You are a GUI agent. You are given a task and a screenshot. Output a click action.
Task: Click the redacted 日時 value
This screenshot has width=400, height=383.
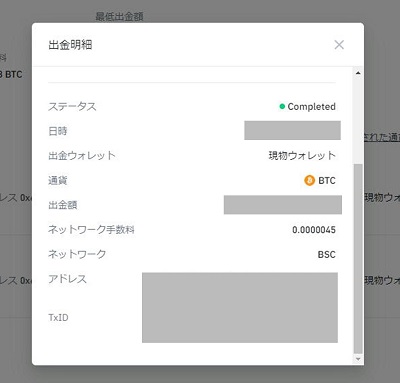[x=292, y=130]
